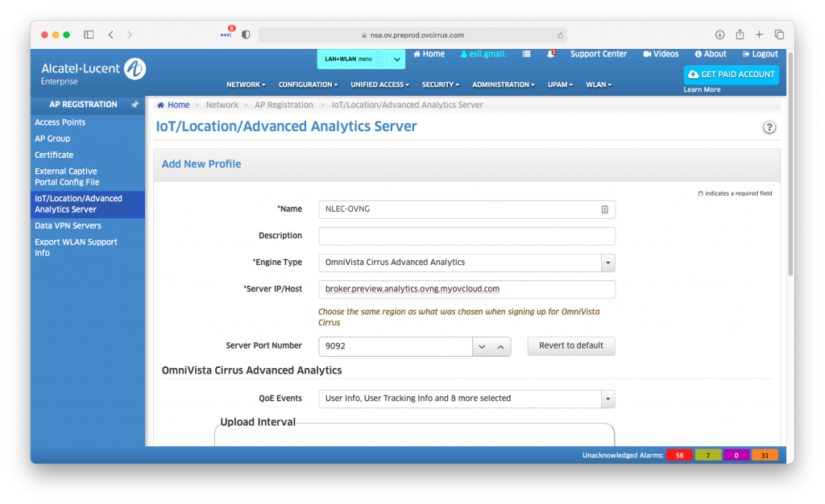Expand the LAN+WLAN menu selector

click(x=396, y=59)
